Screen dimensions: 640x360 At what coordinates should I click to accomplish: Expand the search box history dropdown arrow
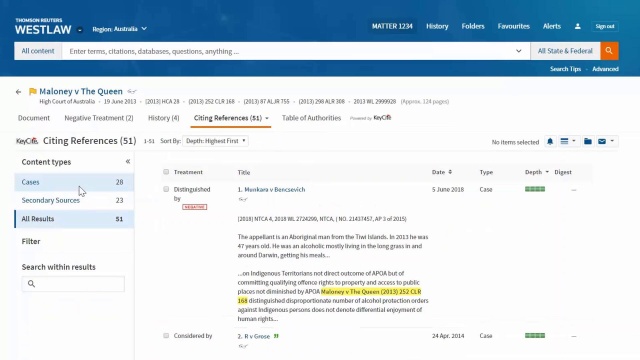point(518,51)
